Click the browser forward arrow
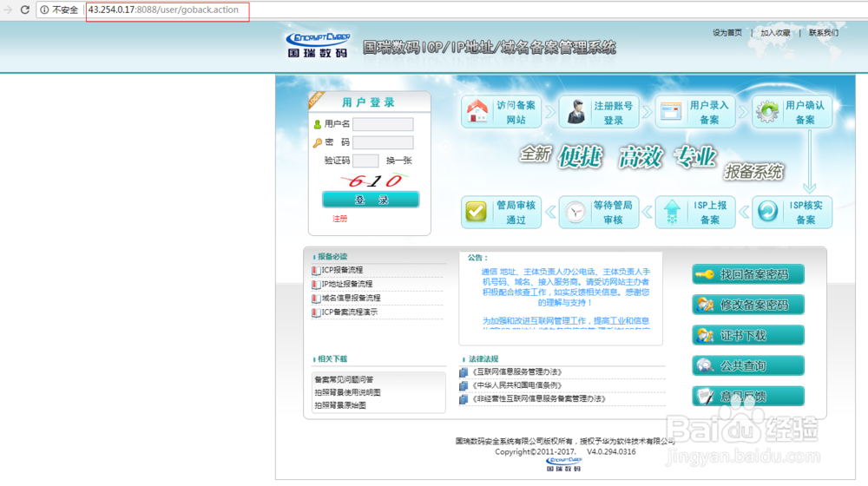 [7, 10]
